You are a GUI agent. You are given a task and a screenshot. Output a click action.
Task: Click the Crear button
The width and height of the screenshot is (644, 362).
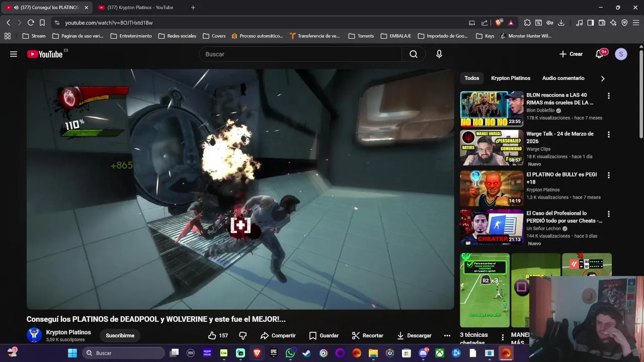571,54
